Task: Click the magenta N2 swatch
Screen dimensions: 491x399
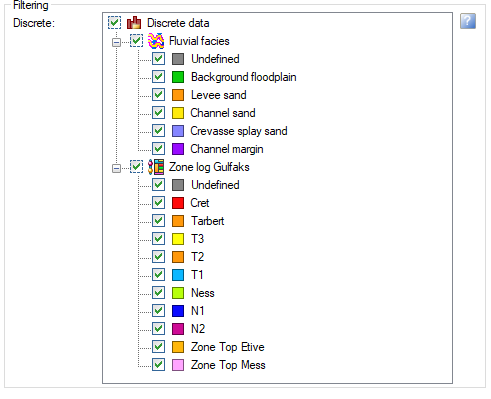Action: tap(178, 329)
